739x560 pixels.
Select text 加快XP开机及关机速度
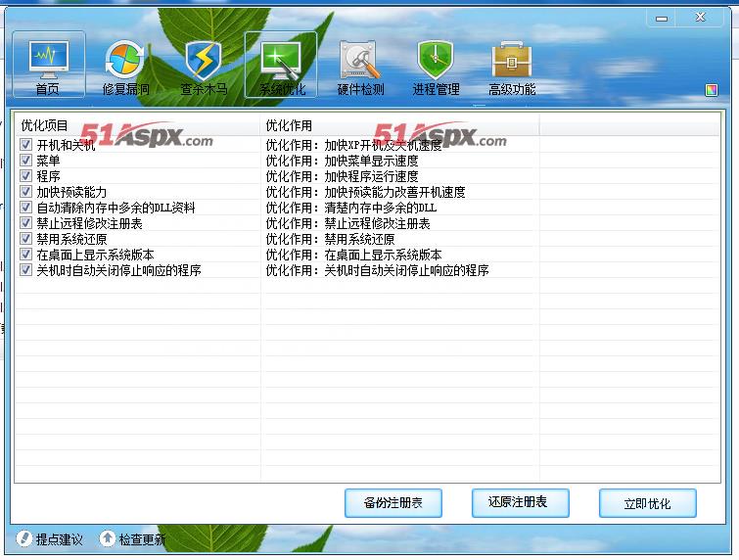click(383, 145)
